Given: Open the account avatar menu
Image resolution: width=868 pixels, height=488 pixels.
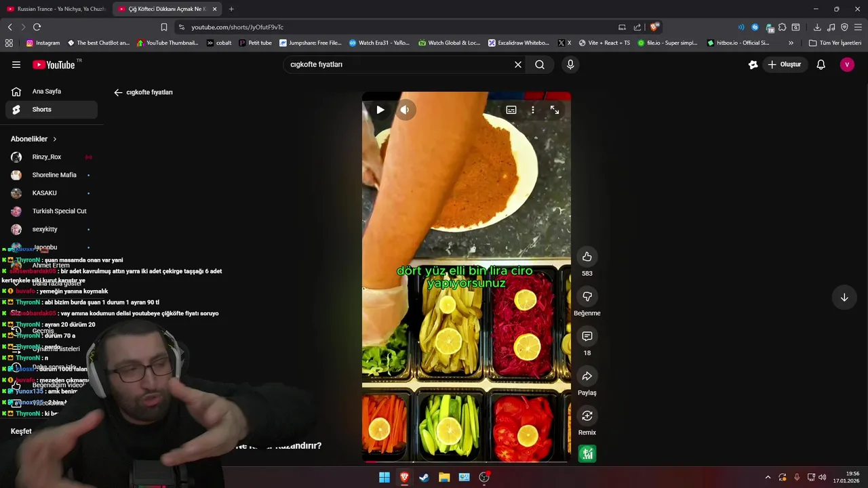Looking at the screenshot, I should pos(847,64).
